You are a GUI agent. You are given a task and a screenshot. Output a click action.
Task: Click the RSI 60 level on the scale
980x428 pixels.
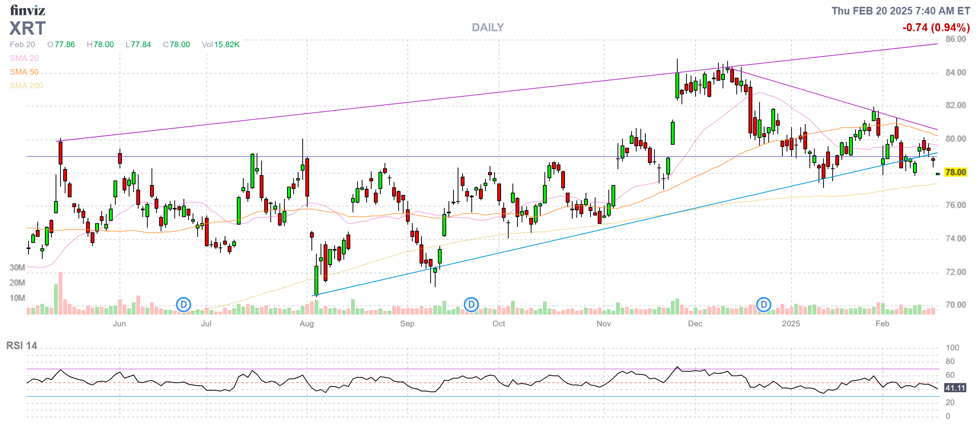[x=950, y=375]
